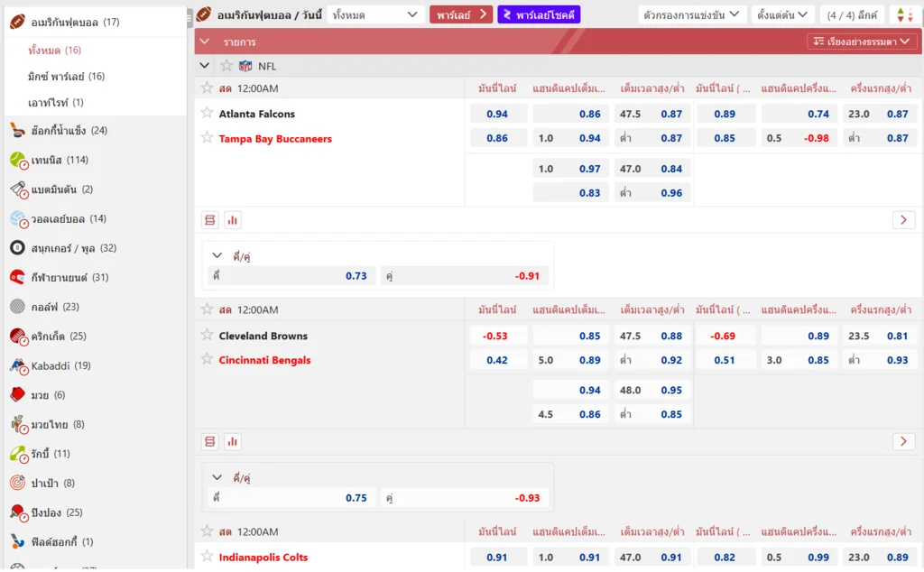Click the up/down odds arrows icon
The height and width of the screenshot is (572, 924).
pyautogui.click(x=904, y=15)
